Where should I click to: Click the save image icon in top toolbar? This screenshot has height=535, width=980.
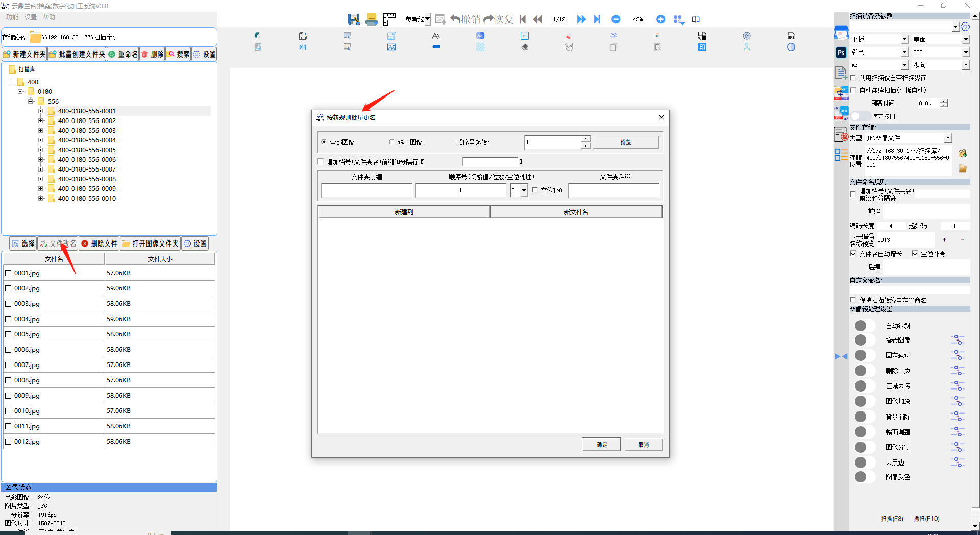coord(354,19)
